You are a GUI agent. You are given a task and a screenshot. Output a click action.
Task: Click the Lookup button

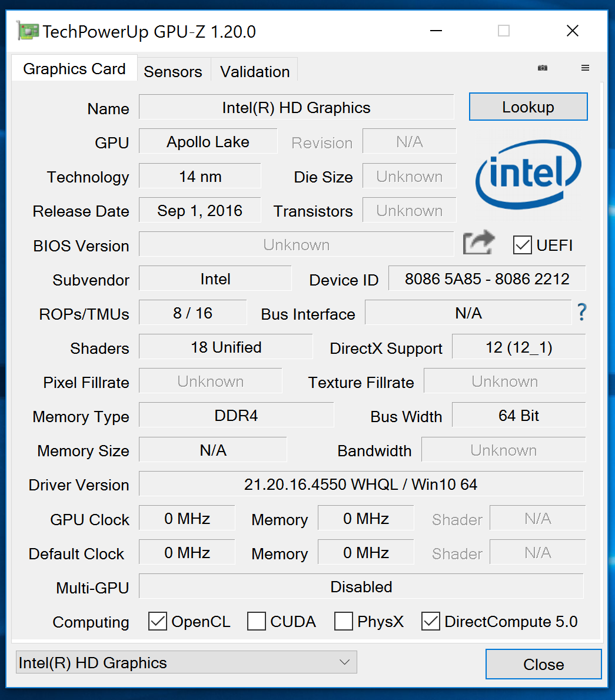point(528,107)
